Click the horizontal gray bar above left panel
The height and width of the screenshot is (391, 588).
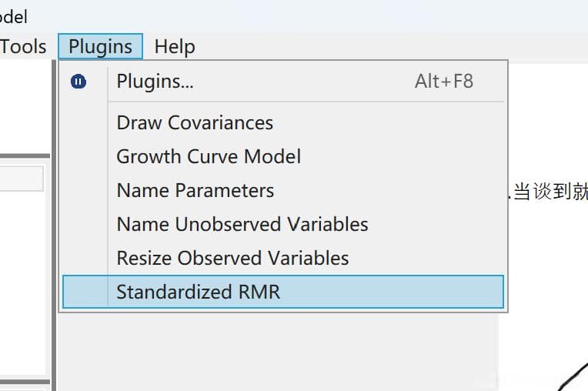25,156
